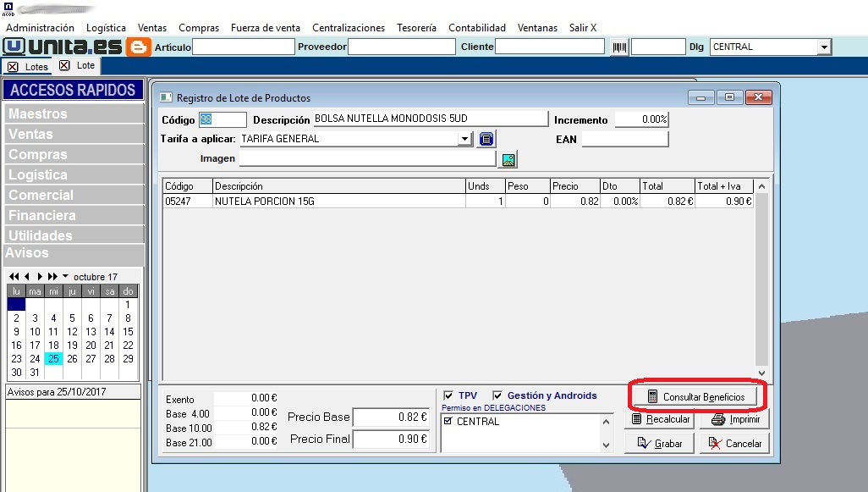
Task: Open Maestros quick access section
Action: pos(74,113)
